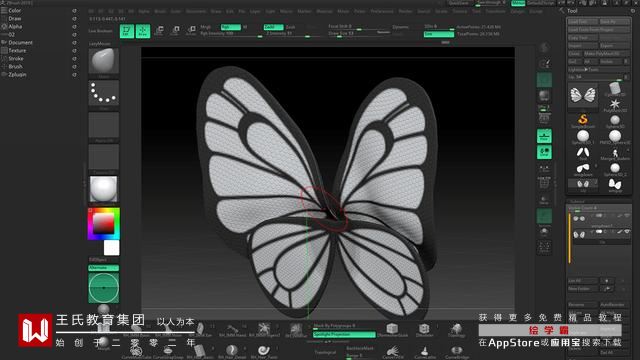Toggle the Floor grid button
The height and width of the screenshot is (360, 640).
tap(544, 136)
